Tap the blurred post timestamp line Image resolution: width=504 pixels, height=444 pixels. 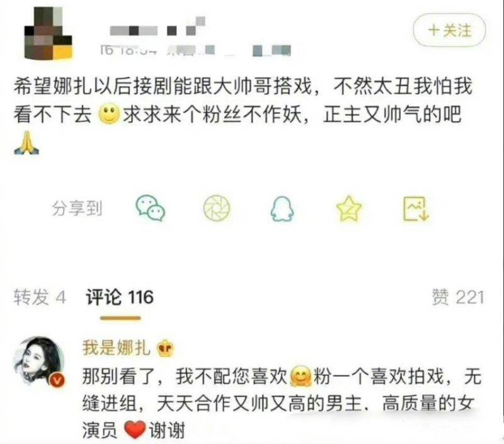195,51
